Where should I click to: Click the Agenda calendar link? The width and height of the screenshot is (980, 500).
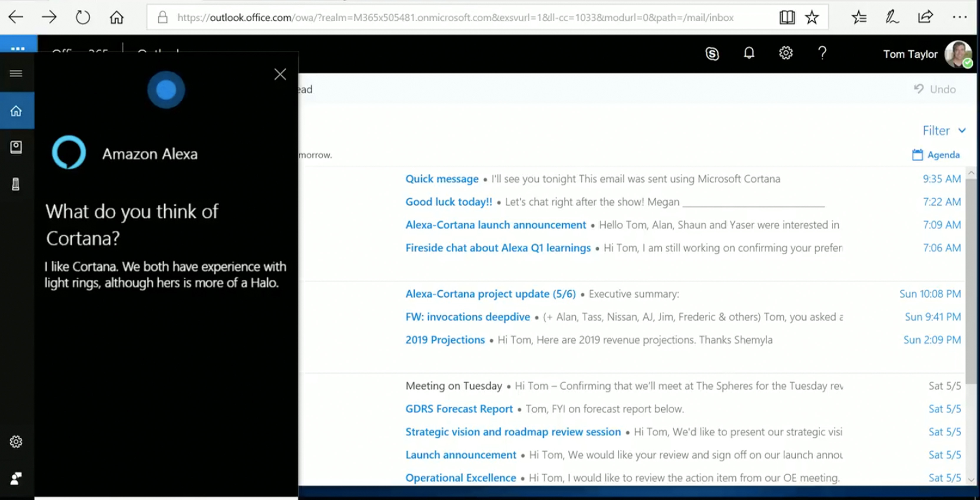coord(936,155)
